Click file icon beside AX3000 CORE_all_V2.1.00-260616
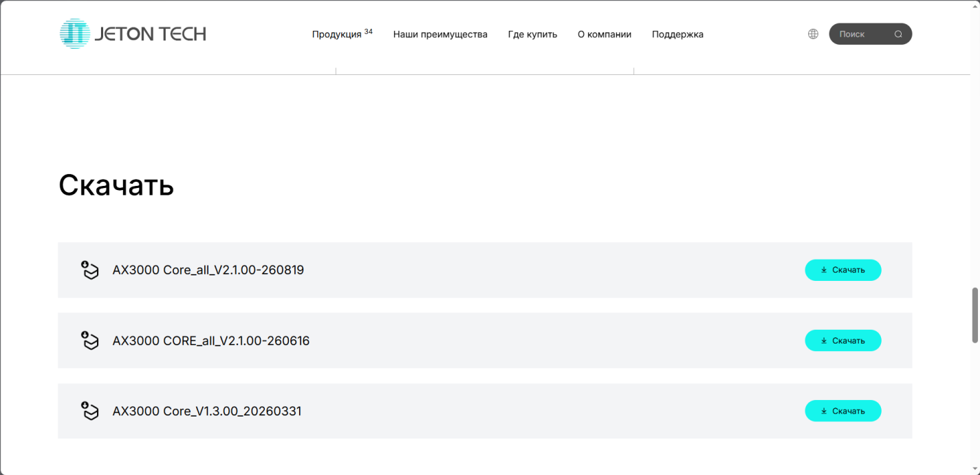This screenshot has height=475, width=980. [x=90, y=340]
